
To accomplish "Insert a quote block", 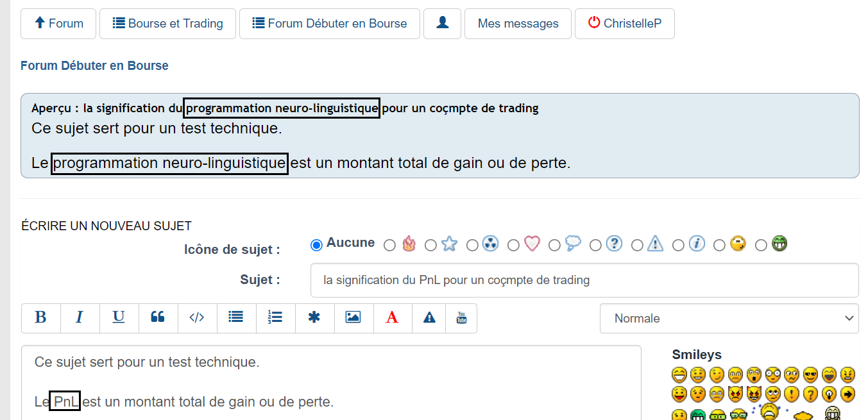I will coord(158,318).
